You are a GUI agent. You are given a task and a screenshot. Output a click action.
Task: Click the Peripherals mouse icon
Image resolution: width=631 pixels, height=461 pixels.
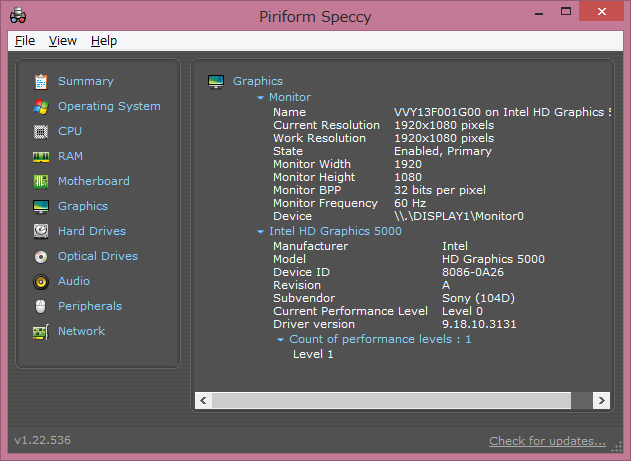(x=41, y=307)
